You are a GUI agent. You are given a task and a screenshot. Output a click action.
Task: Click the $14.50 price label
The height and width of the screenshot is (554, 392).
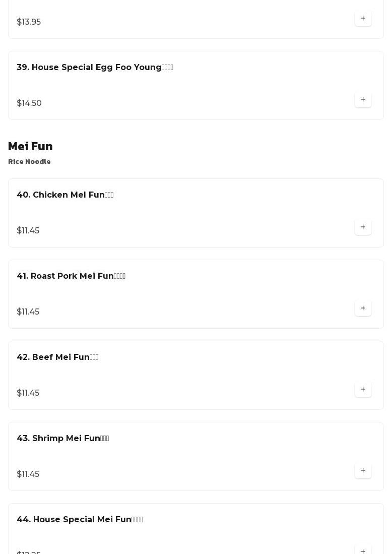coord(29,103)
